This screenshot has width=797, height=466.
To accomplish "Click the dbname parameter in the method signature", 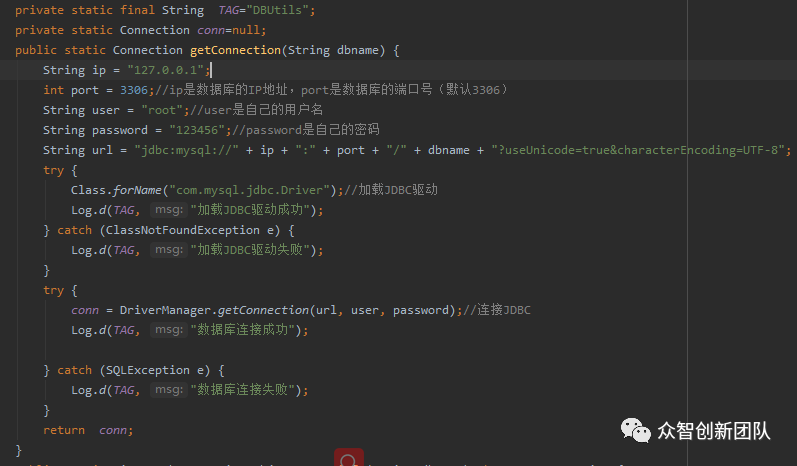I will pyautogui.click(x=357, y=50).
